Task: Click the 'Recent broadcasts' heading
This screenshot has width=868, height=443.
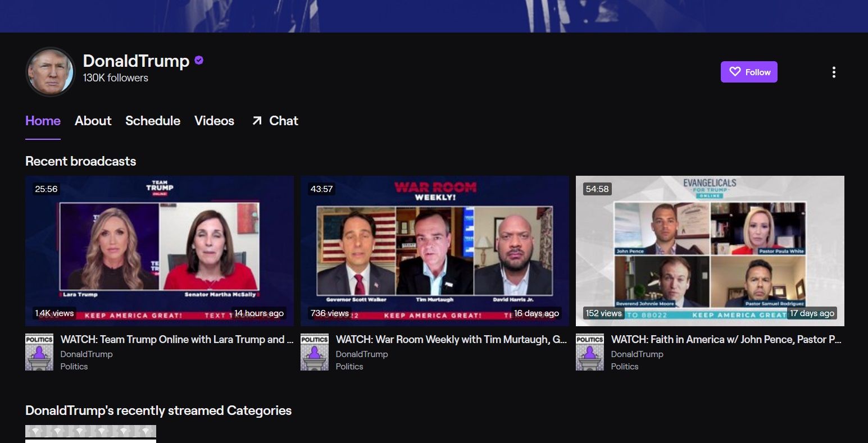Action: (80, 161)
